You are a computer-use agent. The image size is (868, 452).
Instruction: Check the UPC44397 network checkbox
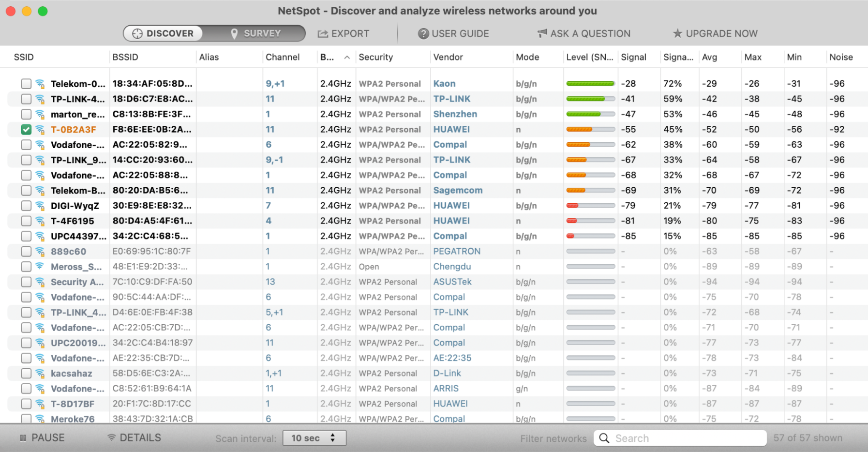pyautogui.click(x=26, y=236)
